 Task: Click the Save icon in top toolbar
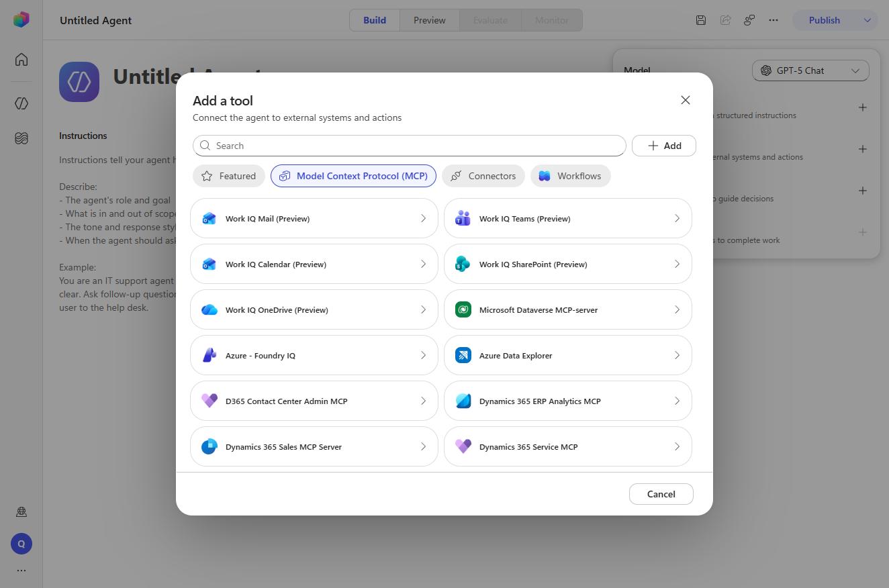tap(700, 20)
